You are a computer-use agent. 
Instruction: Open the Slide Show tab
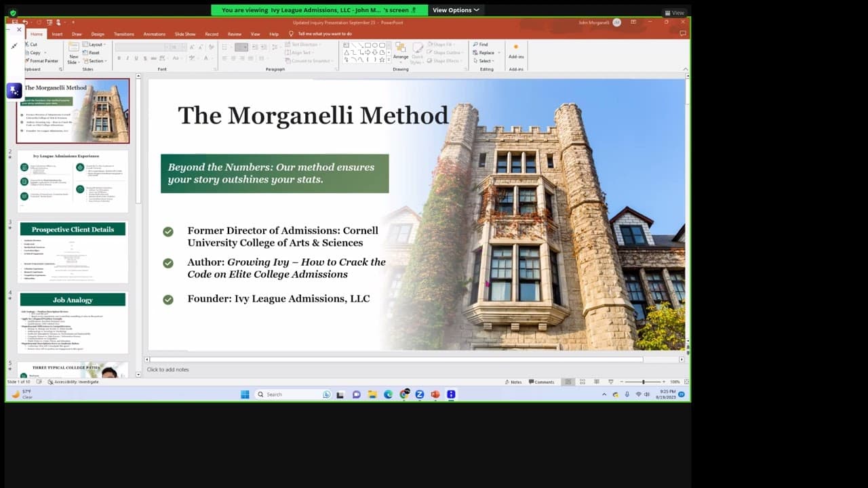[185, 34]
